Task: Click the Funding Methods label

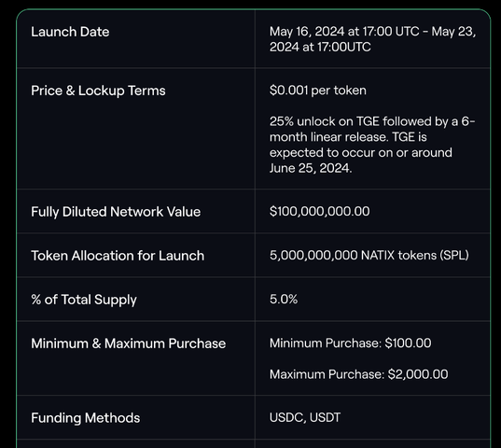Action: pyautogui.click(x=85, y=418)
